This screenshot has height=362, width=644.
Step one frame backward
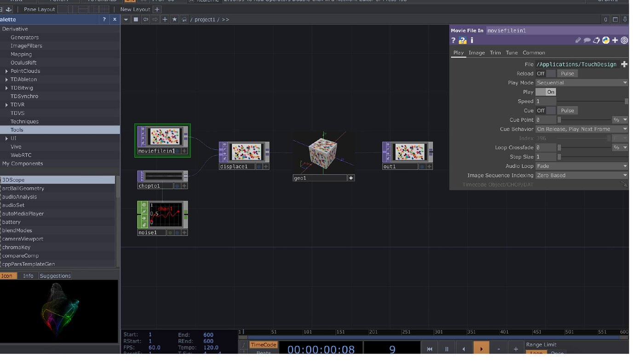click(464, 349)
